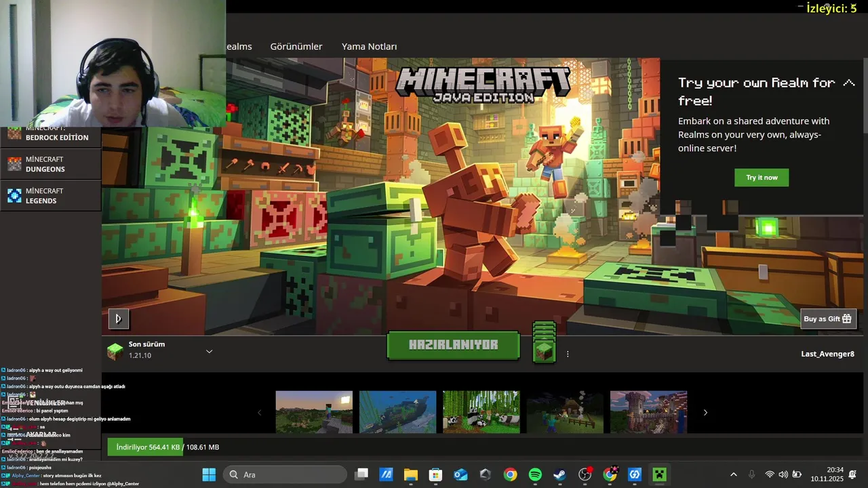
Task: Open the castle build screenshot thumbnail
Action: pyautogui.click(x=648, y=412)
